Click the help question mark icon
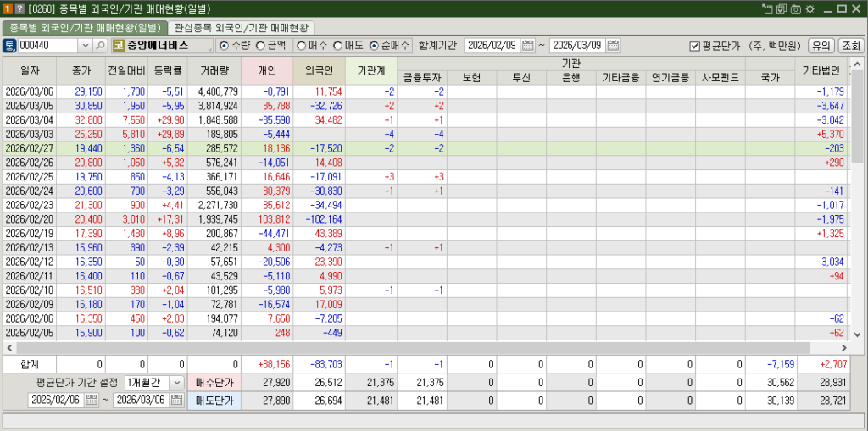Image resolution: width=868 pixels, height=431 pixels. click(19, 8)
